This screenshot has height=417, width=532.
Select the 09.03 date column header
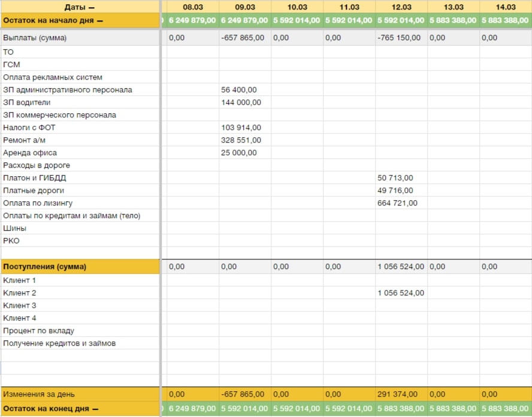click(x=245, y=7)
